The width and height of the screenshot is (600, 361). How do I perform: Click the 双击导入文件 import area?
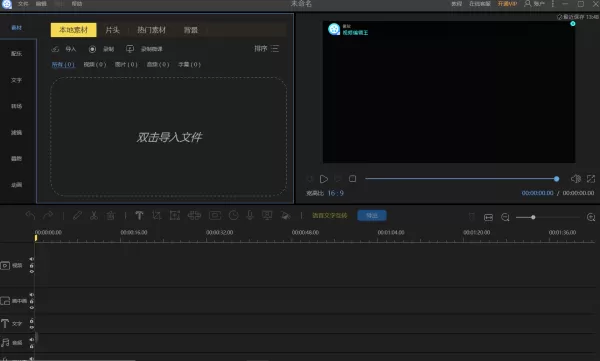[x=169, y=137]
